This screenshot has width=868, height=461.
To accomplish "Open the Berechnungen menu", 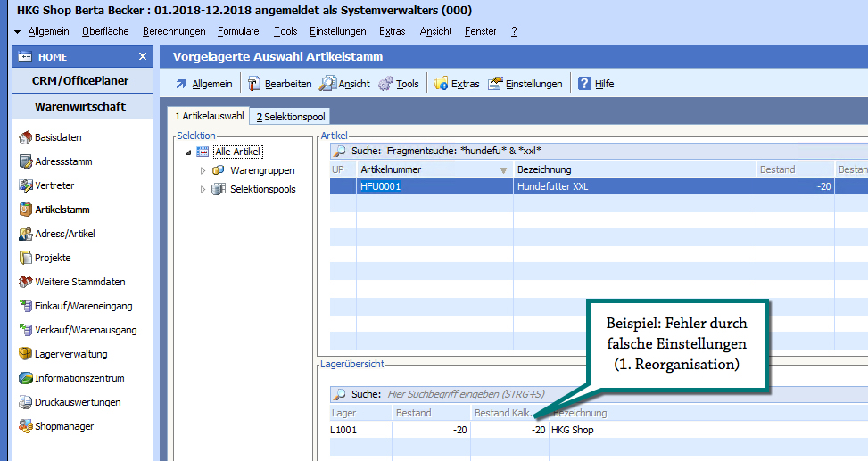I will pos(174,31).
